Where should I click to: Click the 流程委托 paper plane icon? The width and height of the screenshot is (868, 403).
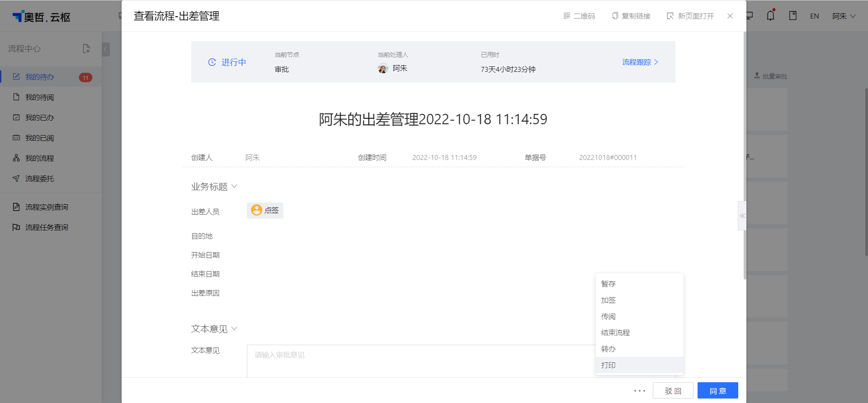click(16, 178)
